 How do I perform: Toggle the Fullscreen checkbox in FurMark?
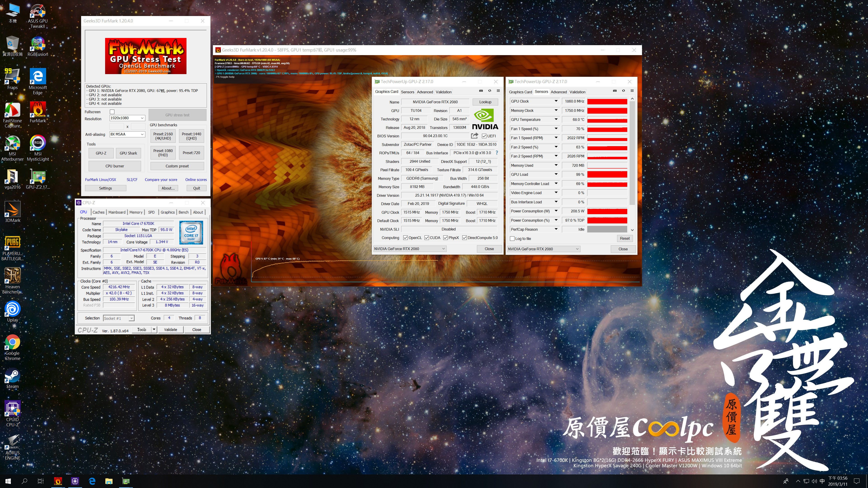coord(112,112)
